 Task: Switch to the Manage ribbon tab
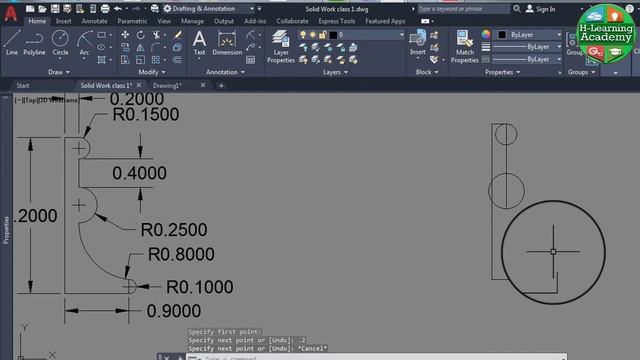(x=192, y=21)
